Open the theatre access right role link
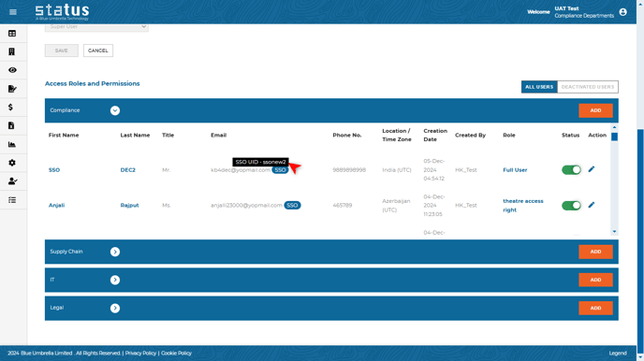The height and width of the screenshot is (361, 644). [523, 206]
